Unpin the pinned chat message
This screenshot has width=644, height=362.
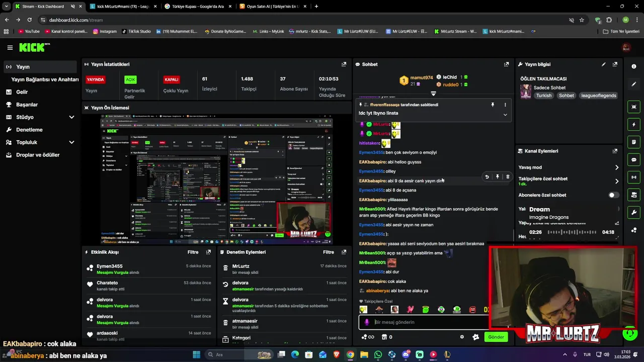point(493,105)
